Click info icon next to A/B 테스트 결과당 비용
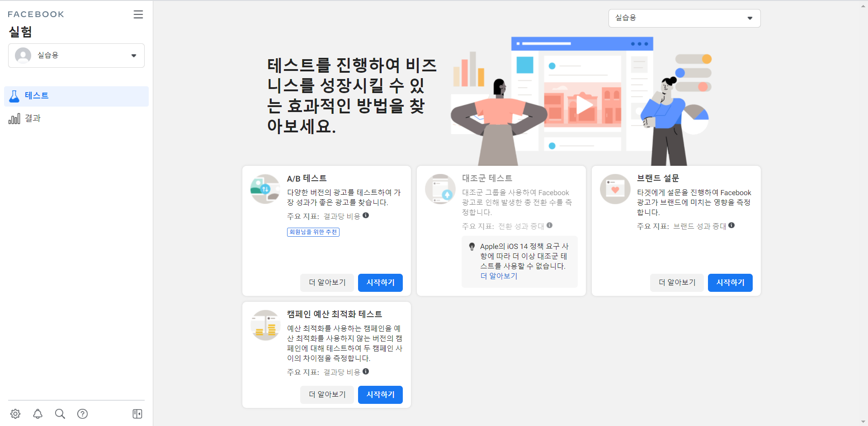Viewport: 868px width, 426px height. [366, 215]
